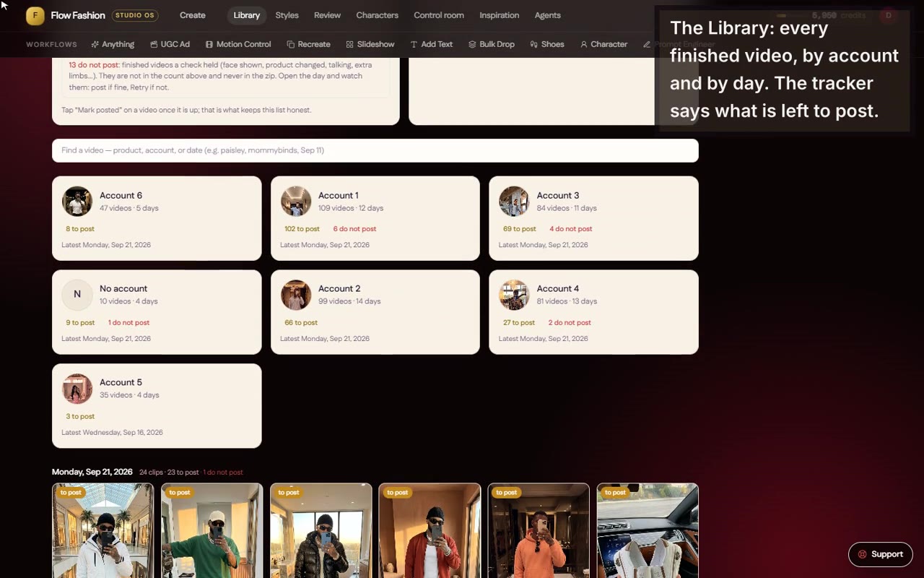Select the Bulk Drop workflow
Screen dimensions: 924x578
pos(491,44)
